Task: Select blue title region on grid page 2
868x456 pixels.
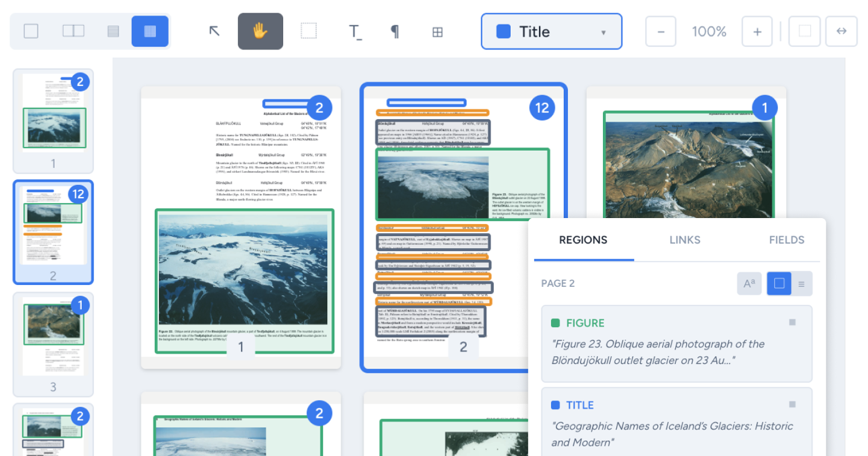Action: tap(426, 103)
